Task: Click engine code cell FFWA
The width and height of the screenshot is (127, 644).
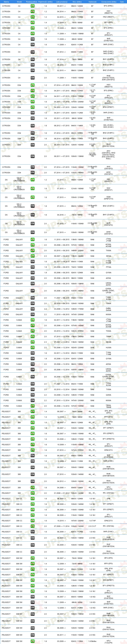Action: pyautogui.click(x=108, y=267)
